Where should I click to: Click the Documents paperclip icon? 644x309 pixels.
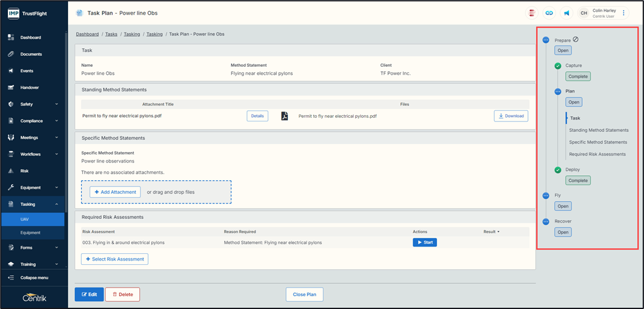(11, 54)
